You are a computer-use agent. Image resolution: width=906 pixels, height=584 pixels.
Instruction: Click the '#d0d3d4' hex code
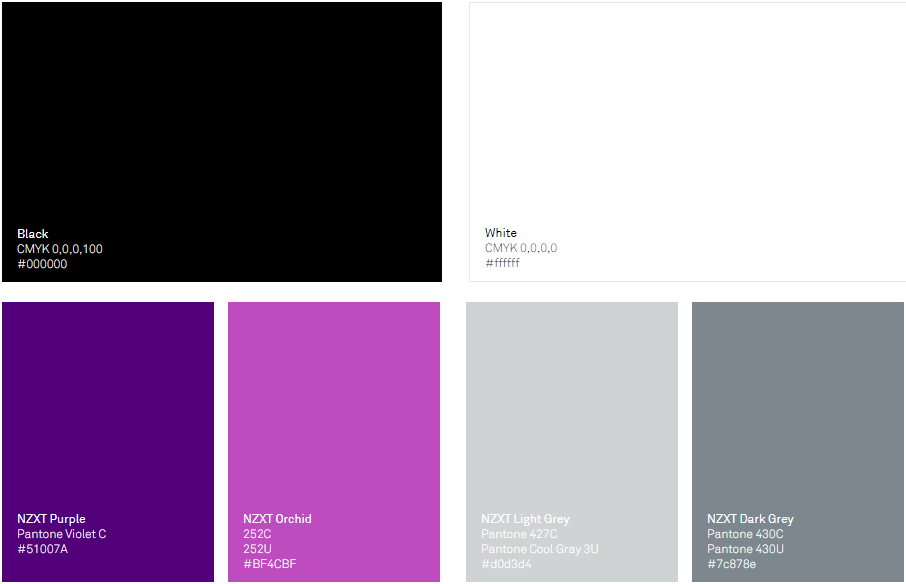[x=507, y=564]
